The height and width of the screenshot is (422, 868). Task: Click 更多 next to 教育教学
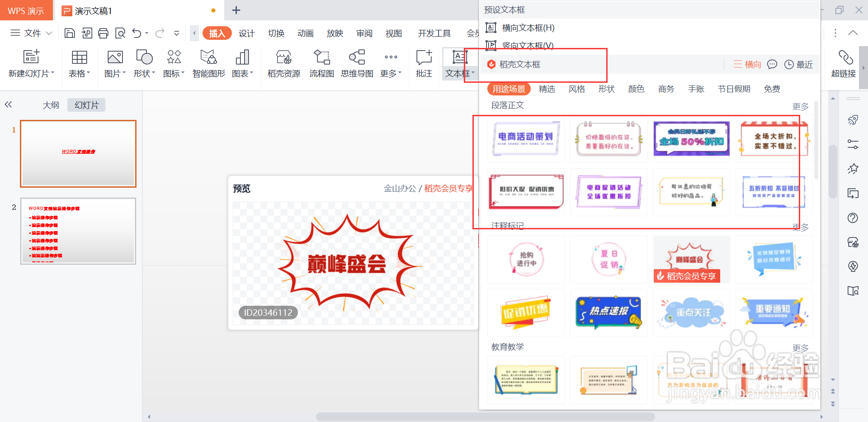800,348
